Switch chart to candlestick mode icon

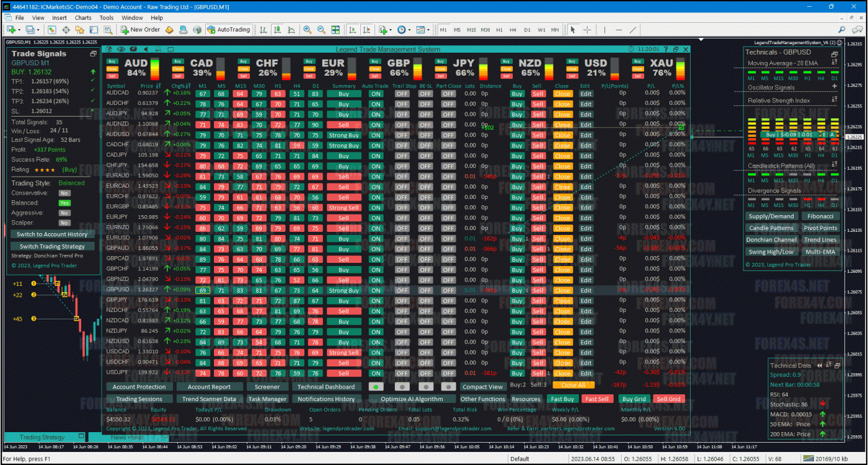tap(278, 29)
